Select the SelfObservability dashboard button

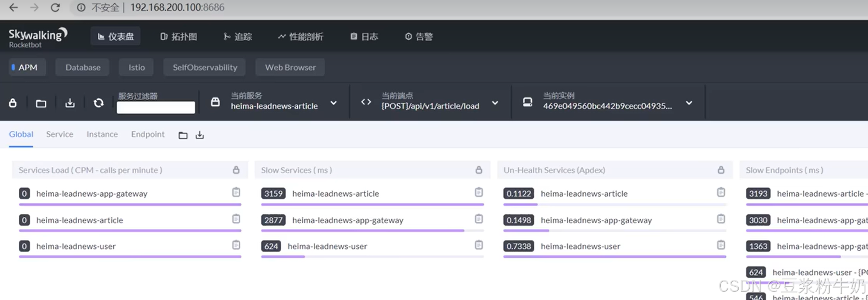(x=205, y=67)
